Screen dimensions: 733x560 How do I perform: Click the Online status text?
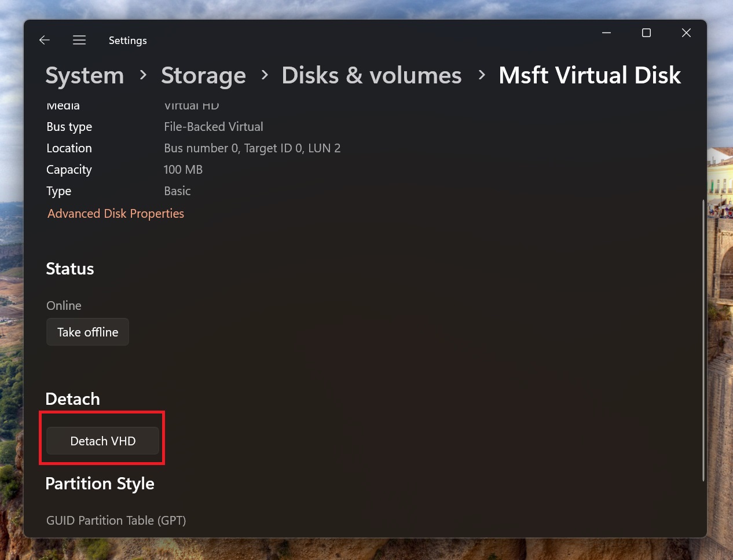point(64,306)
